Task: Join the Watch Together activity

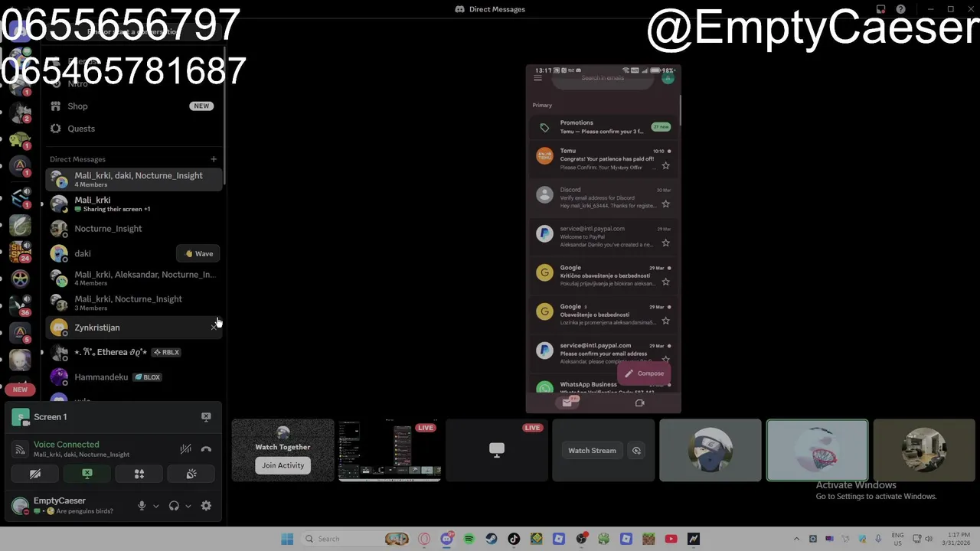Action: coord(283,465)
